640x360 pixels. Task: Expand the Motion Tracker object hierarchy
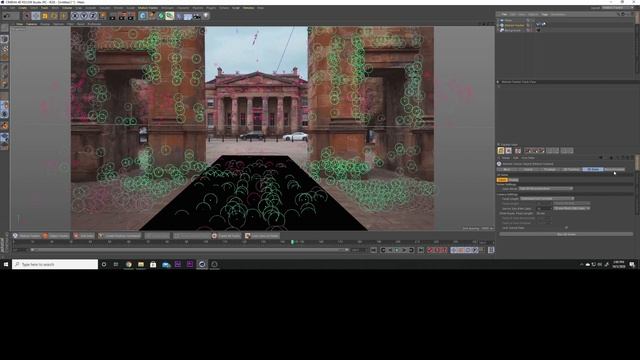pyautogui.click(x=498, y=25)
